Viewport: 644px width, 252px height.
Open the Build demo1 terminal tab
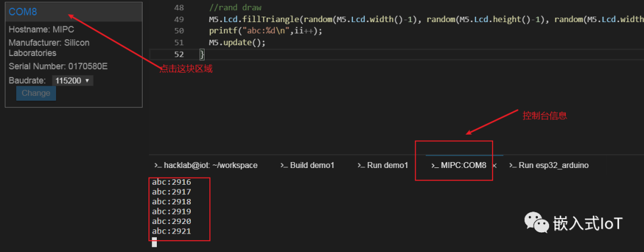click(312, 166)
